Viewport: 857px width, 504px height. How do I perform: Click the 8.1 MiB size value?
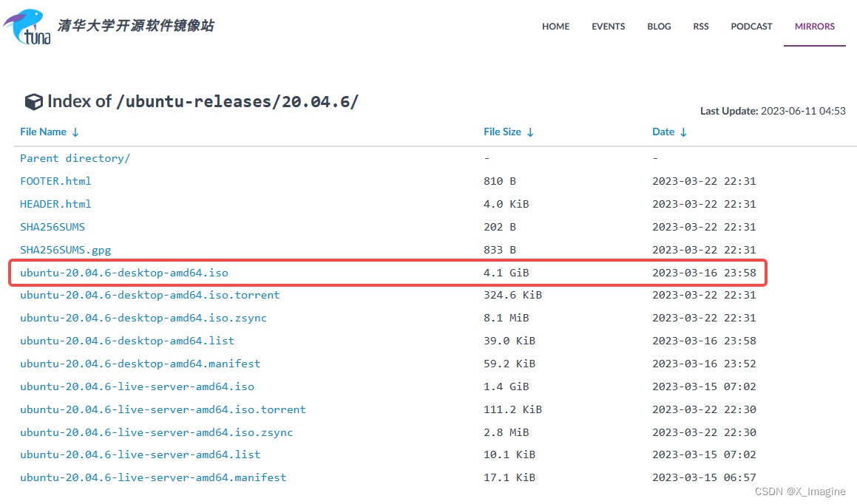[x=506, y=318]
